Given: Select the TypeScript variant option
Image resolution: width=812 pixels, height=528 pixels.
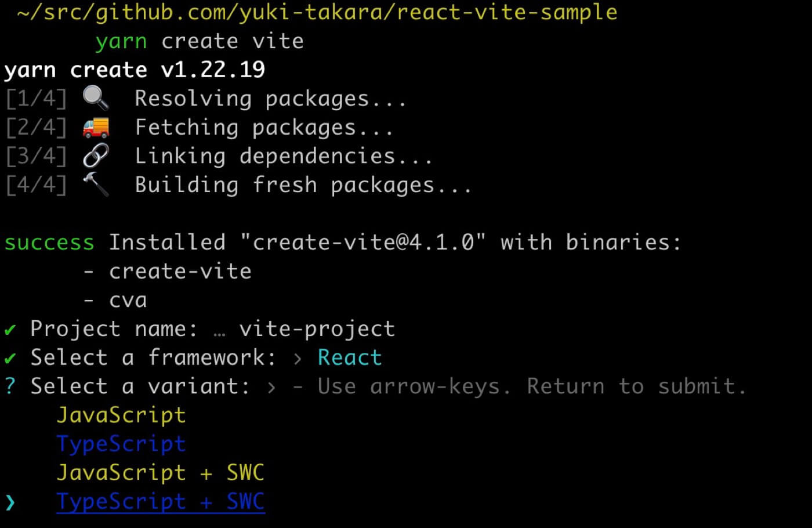Looking at the screenshot, I should pyautogui.click(x=121, y=444).
